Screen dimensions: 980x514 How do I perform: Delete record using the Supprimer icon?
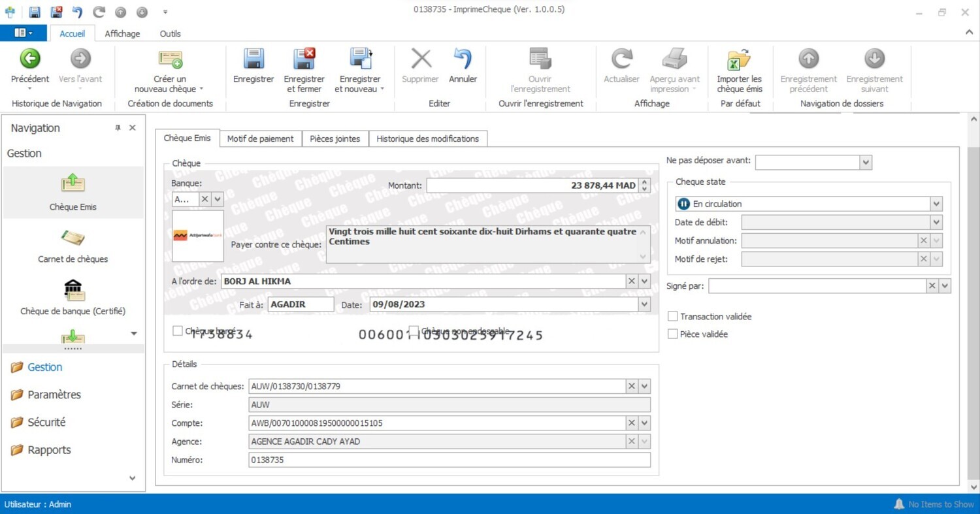pyautogui.click(x=421, y=59)
